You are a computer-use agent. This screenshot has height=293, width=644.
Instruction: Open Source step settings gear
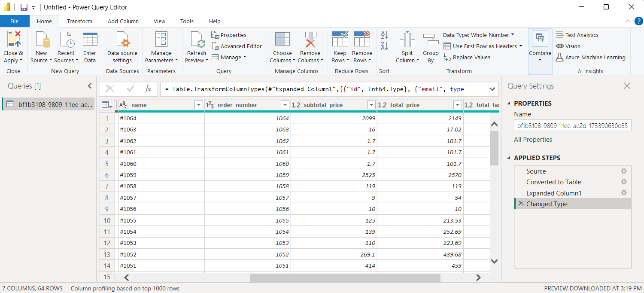click(624, 171)
